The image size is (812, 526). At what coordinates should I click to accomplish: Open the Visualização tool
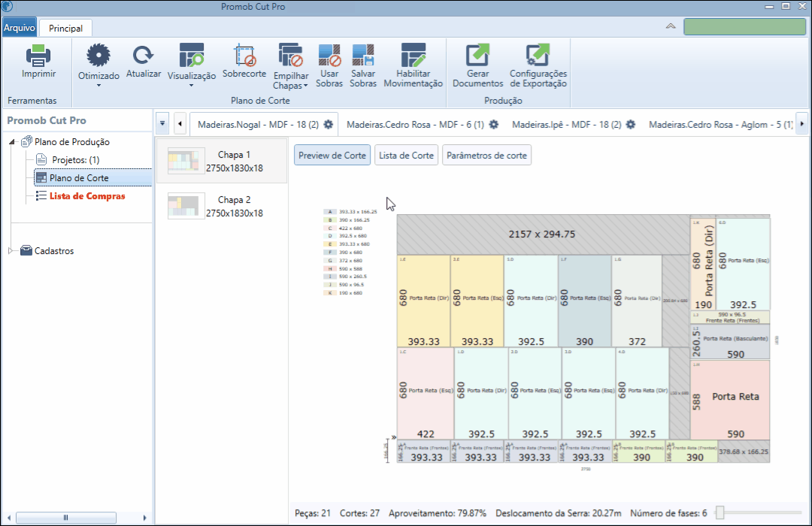click(192, 55)
